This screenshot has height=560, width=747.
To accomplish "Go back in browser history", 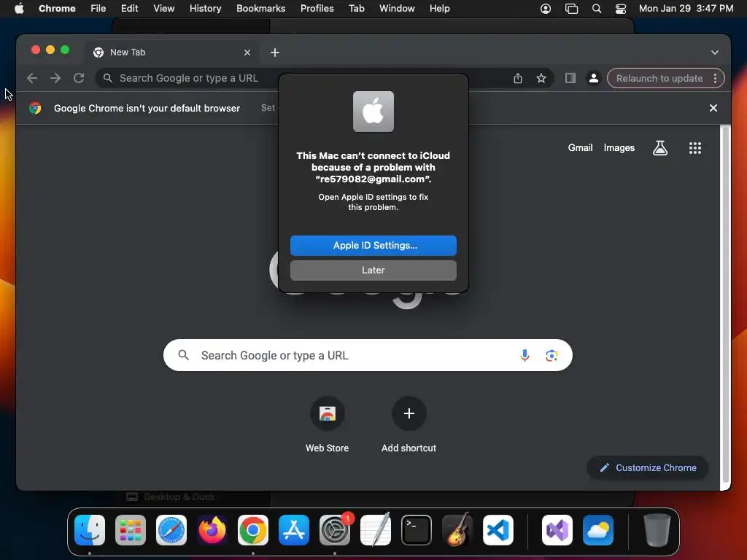I will click(x=32, y=78).
